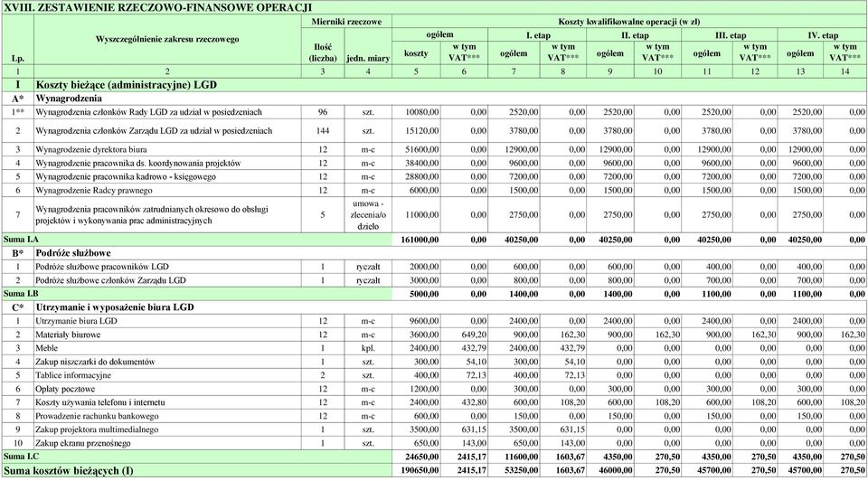Select 'Wynagrodzenia pracowników zatrudnianych okresowo' description
This screenshot has height=481, width=868.
[152, 215]
